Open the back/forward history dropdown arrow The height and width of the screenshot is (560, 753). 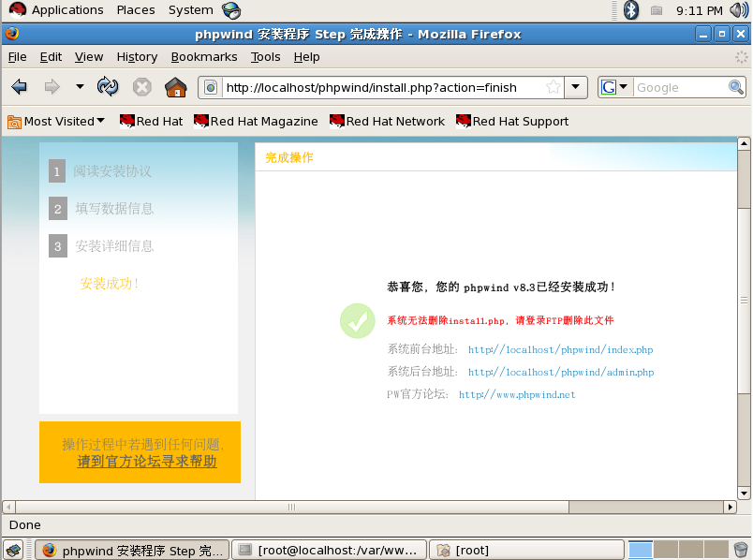[80, 87]
